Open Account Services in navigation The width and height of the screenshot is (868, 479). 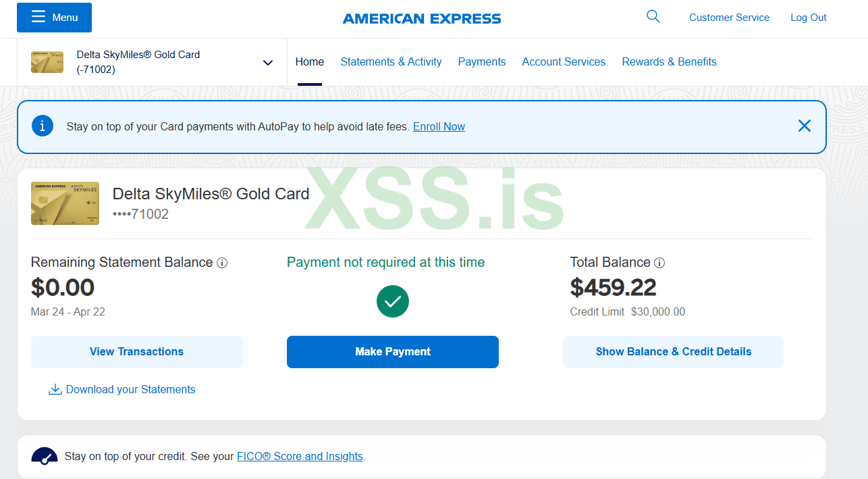564,62
